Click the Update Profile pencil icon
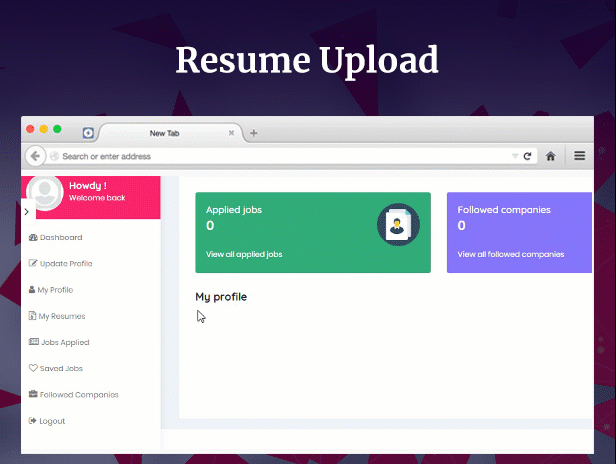This screenshot has width=616, height=464. coord(33,263)
